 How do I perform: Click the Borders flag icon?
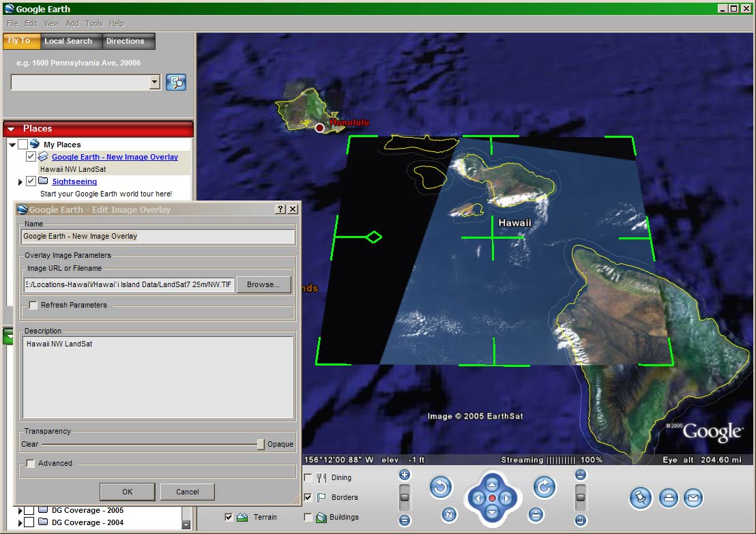pyautogui.click(x=321, y=497)
